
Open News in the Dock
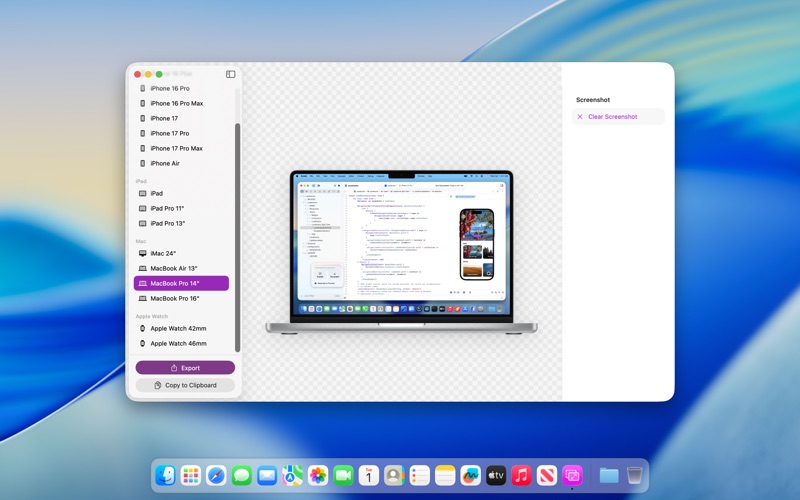(547, 476)
